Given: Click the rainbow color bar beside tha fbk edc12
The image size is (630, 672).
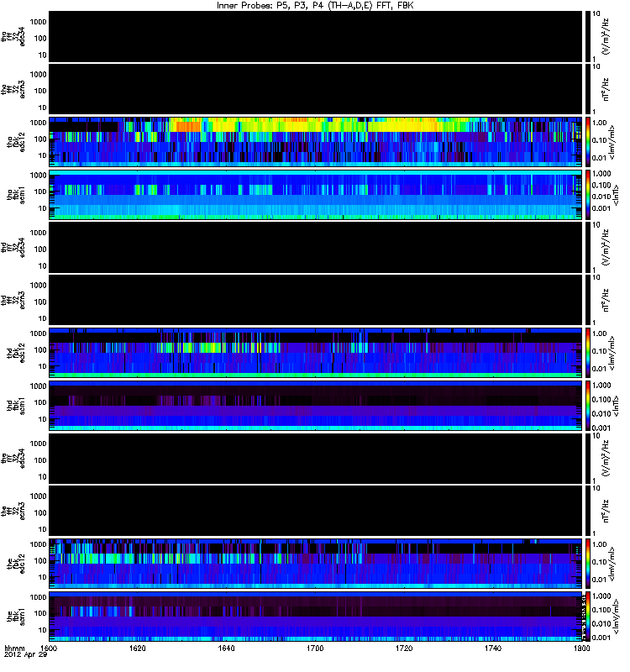Looking at the screenshot, I should pyautogui.click(x=587, y=142).
